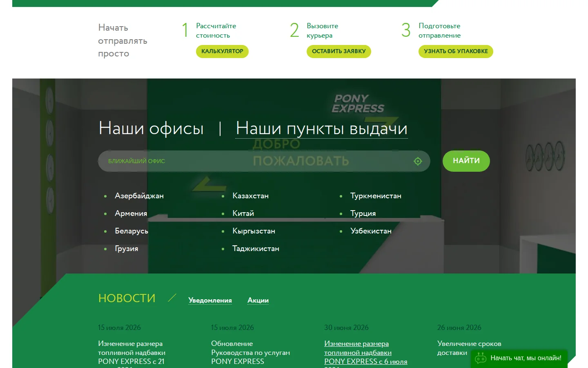Viewport: 588px width, 368px height.
Task: Click the chat robot icon
Action: pyautogui.click(x=481, y=358)
